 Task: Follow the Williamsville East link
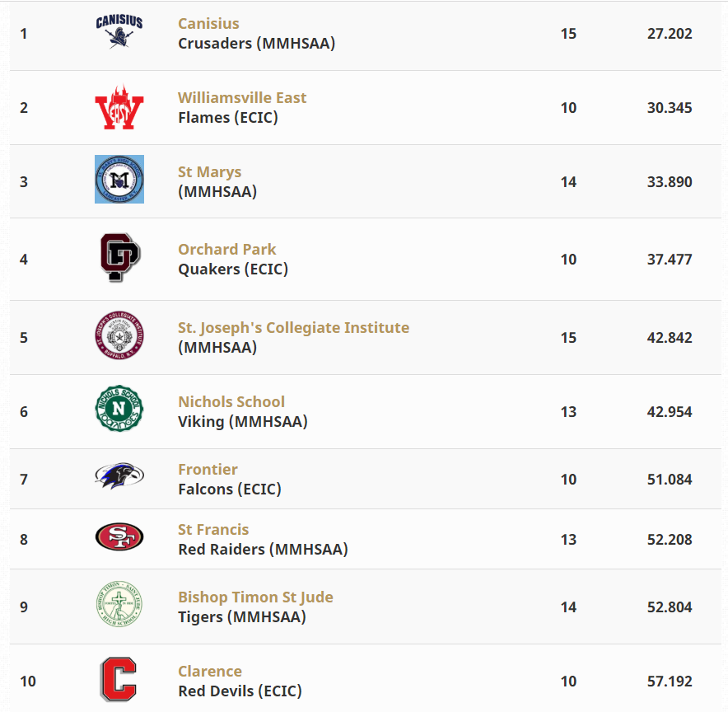tap(242, 98)
